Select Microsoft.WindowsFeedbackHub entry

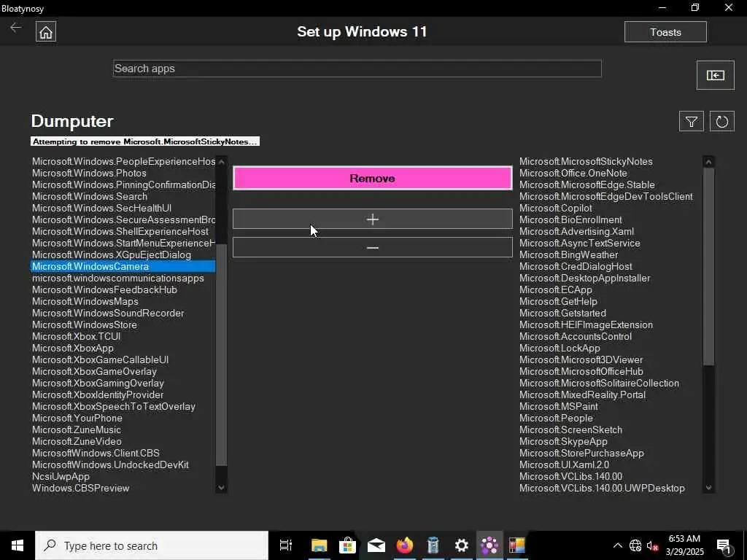click(x=104, y=290)
